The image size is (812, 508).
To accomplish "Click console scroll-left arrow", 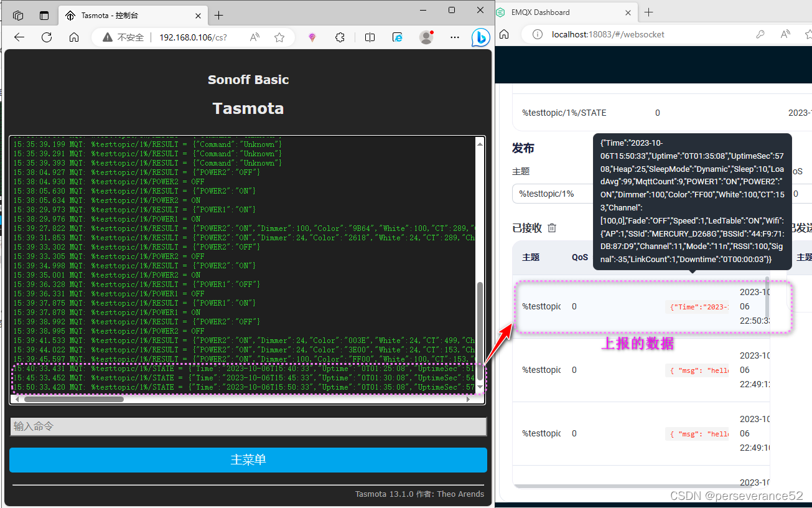I will (x=16, y=399).
